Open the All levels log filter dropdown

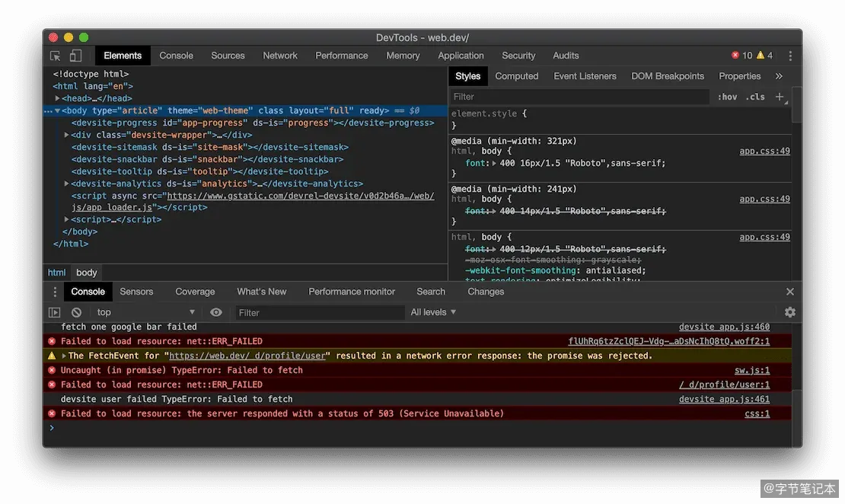coord(433,312)
